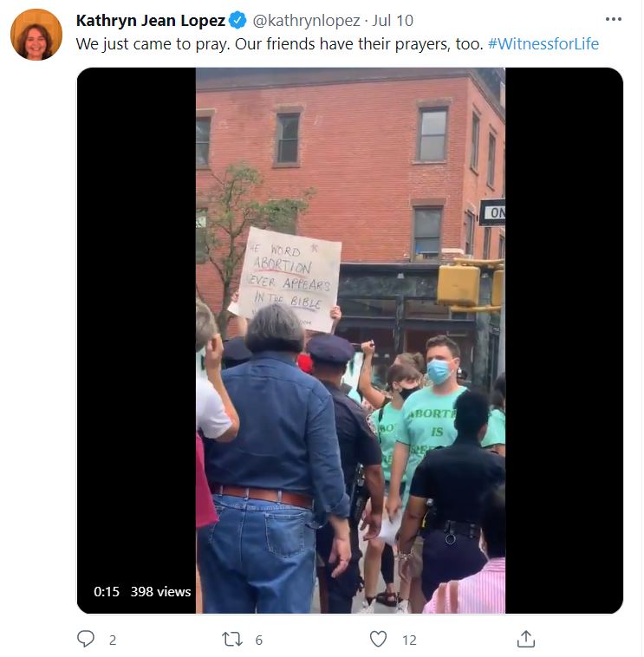The image size is (644, 657).
Task: Click the 398 views counter
Action: pos(161,592)
